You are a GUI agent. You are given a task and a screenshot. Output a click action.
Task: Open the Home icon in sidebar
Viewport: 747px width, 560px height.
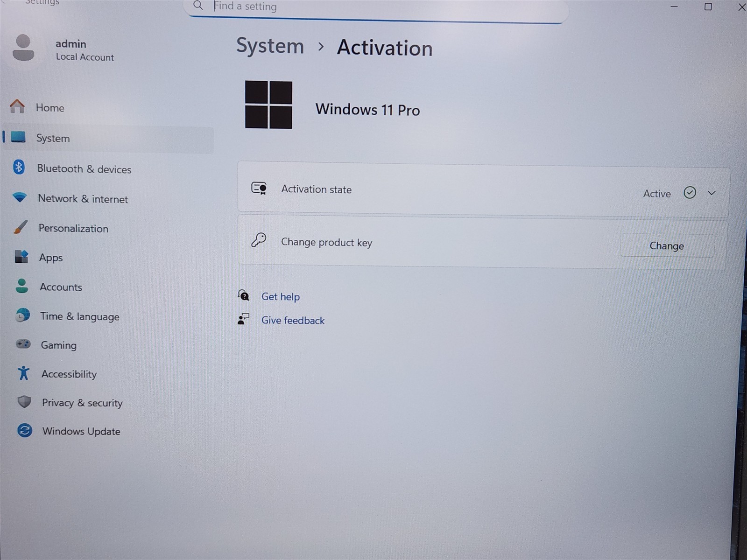pos(17,106)
